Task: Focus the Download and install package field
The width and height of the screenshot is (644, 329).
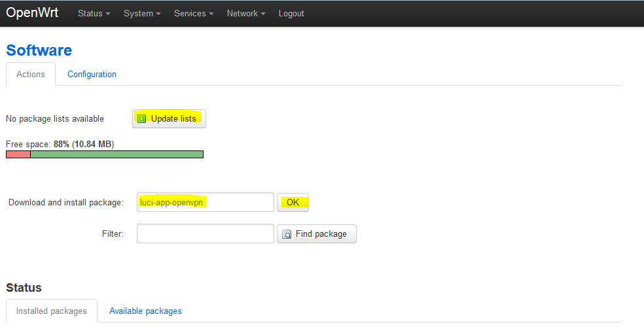Action: pyautogui.click(x=205, y=203)
